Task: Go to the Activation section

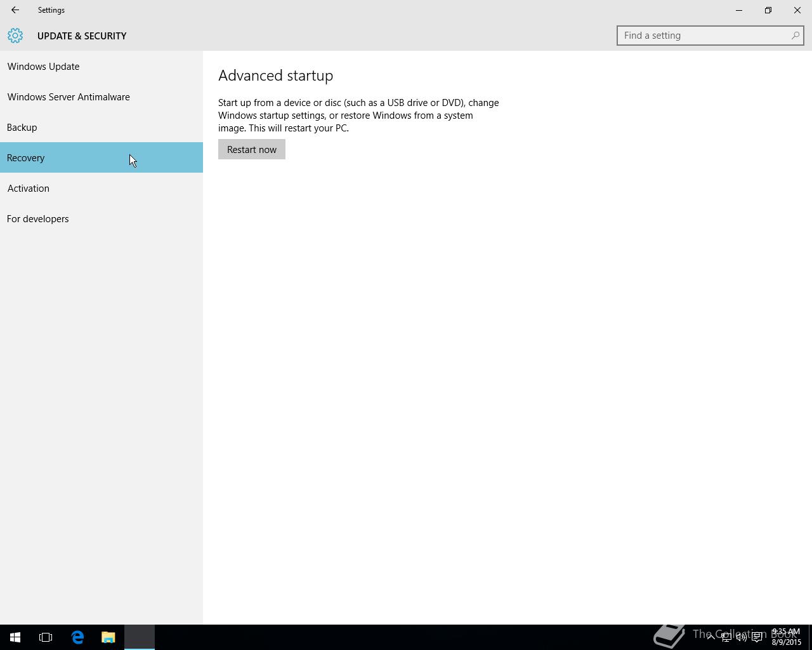Action: pos(101,188)
